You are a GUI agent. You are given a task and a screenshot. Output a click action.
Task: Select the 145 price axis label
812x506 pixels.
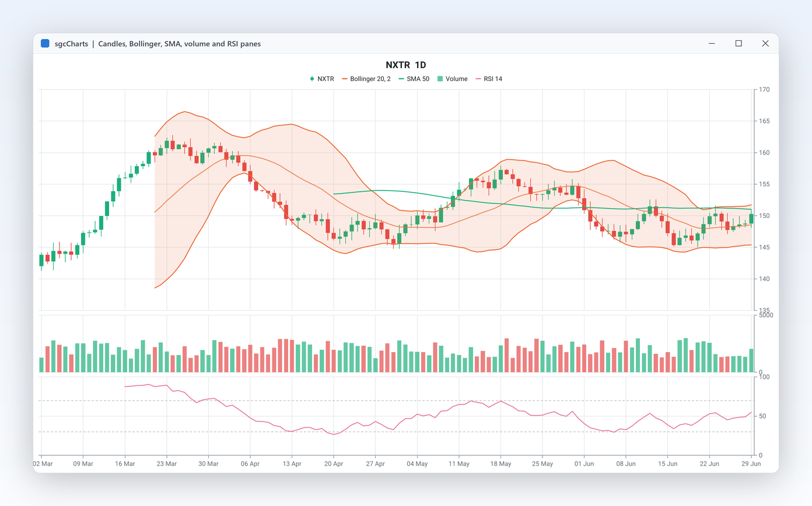[763, 247]
